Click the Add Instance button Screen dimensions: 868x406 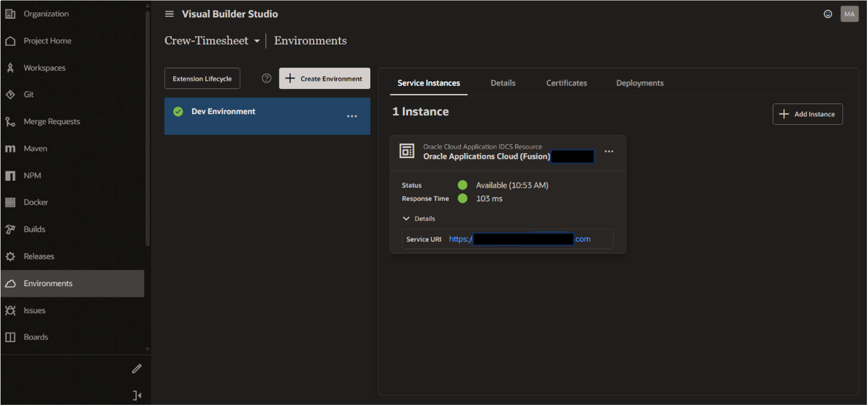tap(807, 114)
